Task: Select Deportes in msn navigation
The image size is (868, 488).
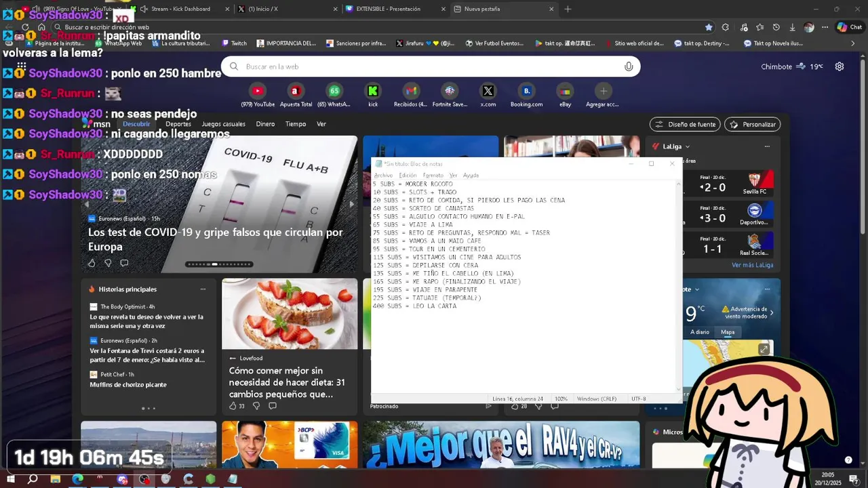Action: tap(178, 124)
